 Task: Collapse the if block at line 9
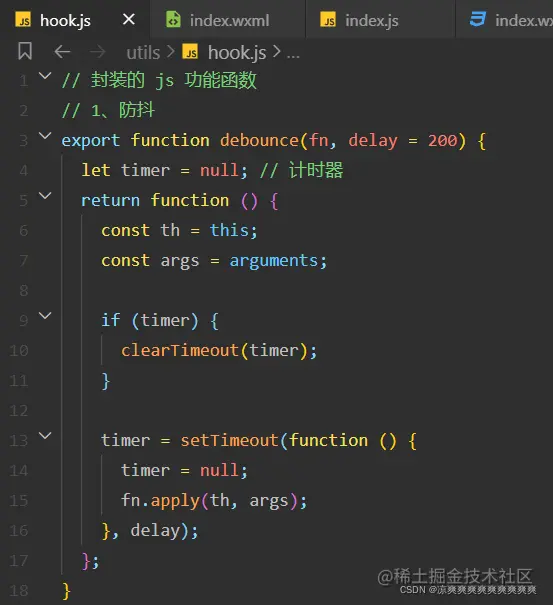tap(45, 316)
